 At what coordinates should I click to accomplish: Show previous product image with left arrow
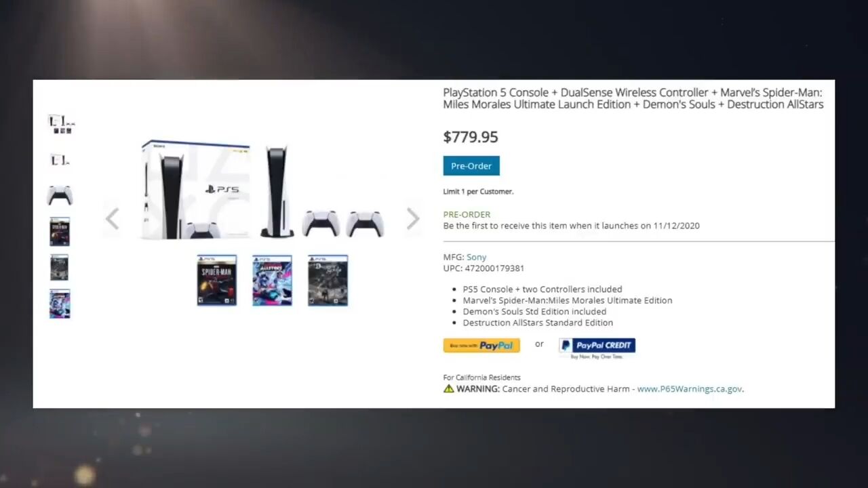pyautogui.click(x=113, y=219)
